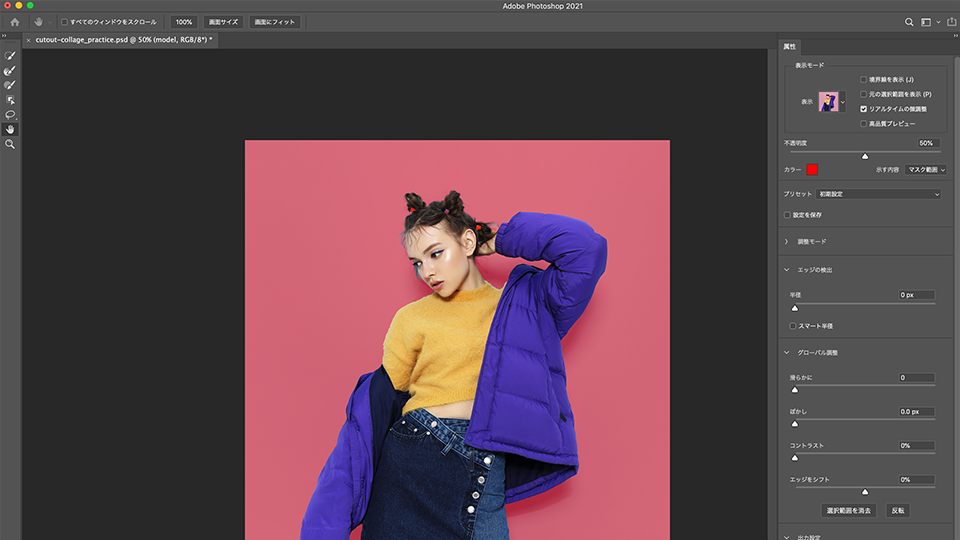Select the Lasso tool

[x=10, y=114]
